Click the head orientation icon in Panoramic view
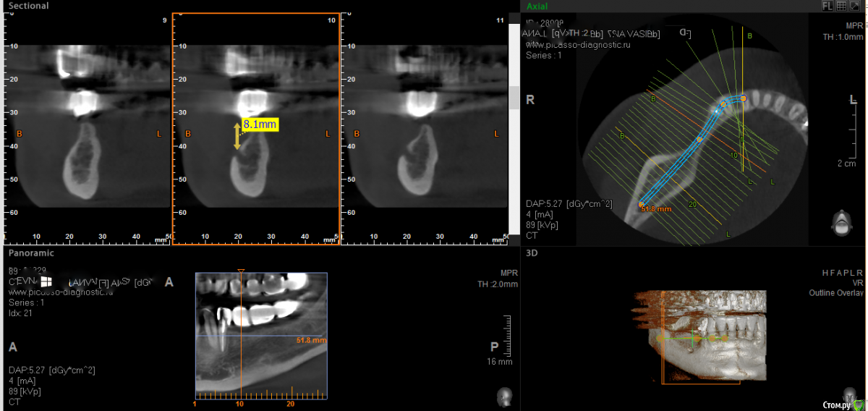The image size is (868, 411). coord(504,396)
